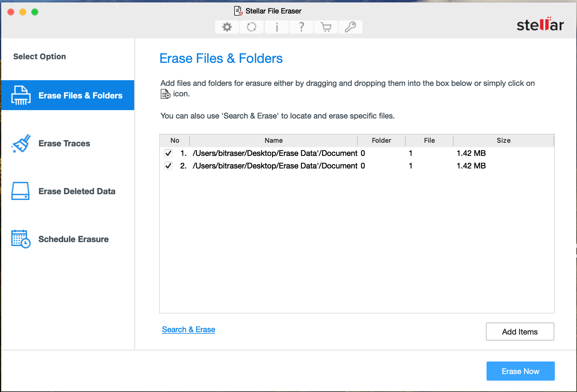Uncheck the first Document row checkbox
Screen dimensions: 577x392
point(168,153)
